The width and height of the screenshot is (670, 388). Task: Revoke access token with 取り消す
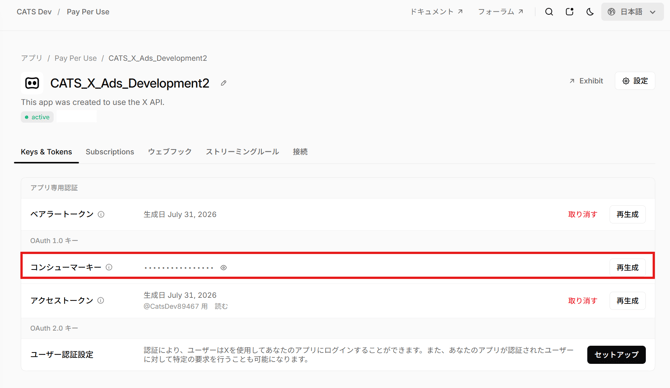pos(582,301)
